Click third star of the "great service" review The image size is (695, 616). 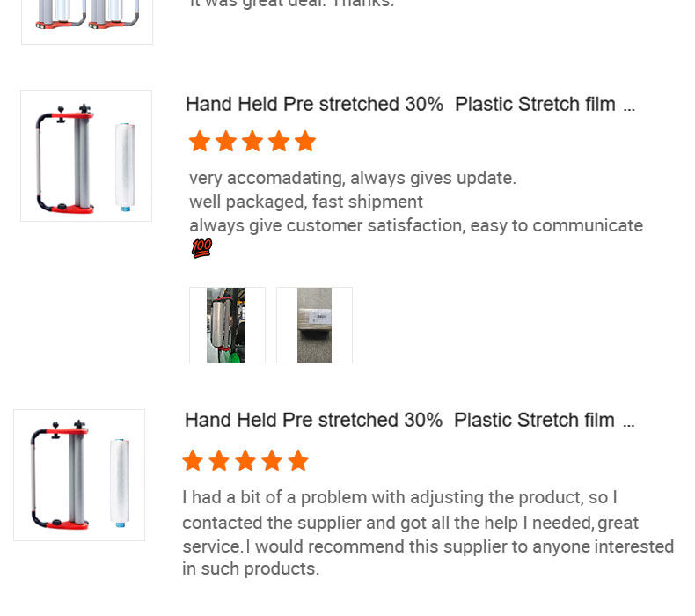point(245,460)
